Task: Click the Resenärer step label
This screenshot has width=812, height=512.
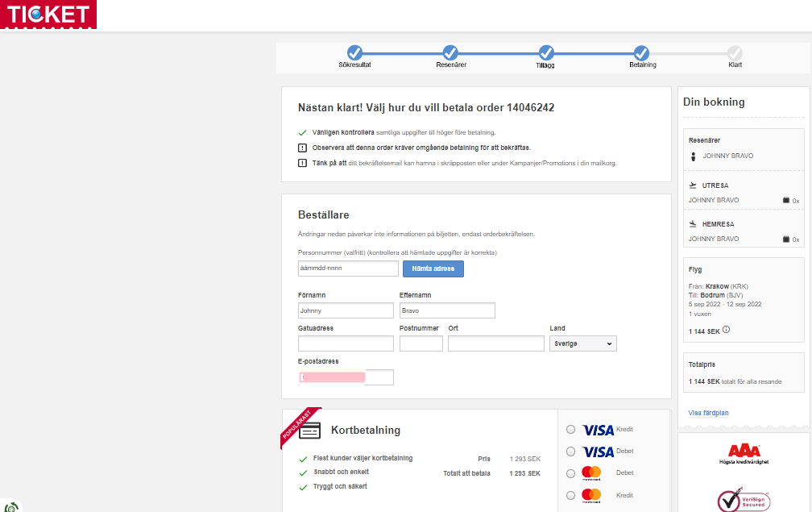Action: [451, 65]
